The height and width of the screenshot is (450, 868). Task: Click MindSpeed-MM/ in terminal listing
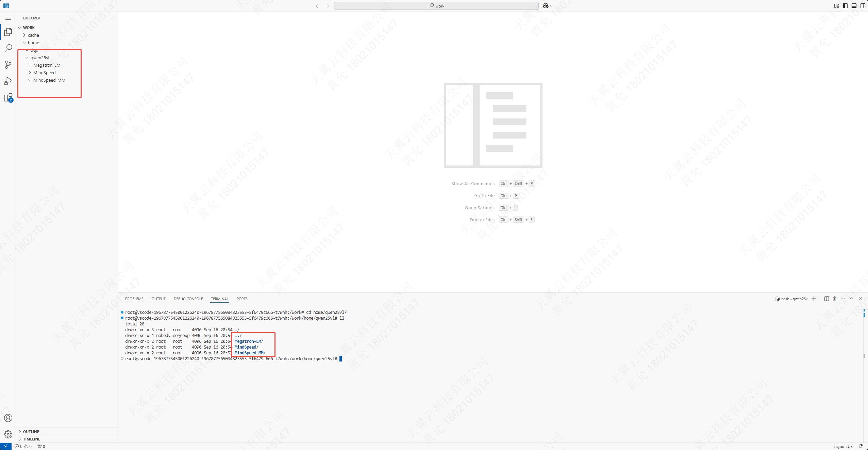tap(250, 353)
